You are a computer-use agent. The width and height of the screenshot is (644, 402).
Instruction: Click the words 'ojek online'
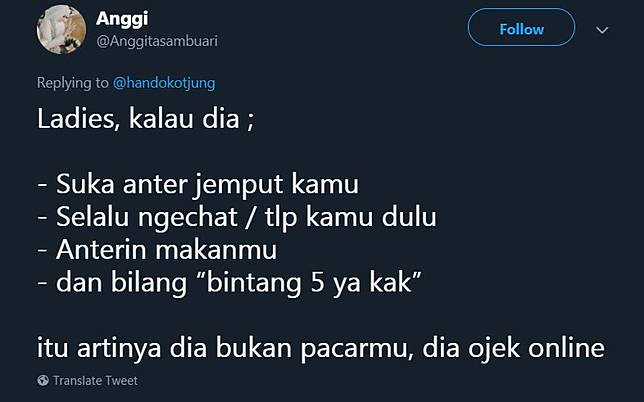536,348
